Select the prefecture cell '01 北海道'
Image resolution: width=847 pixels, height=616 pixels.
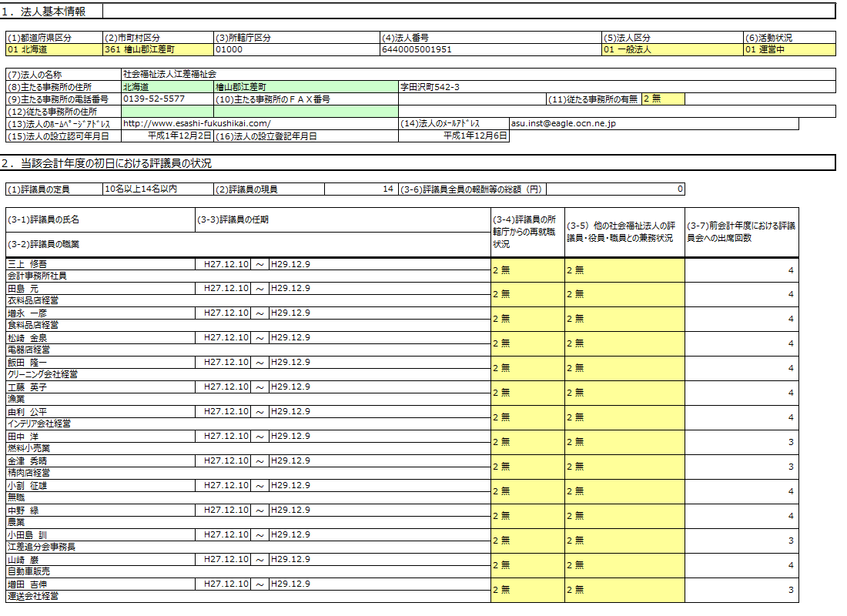[x=54, y=50]
